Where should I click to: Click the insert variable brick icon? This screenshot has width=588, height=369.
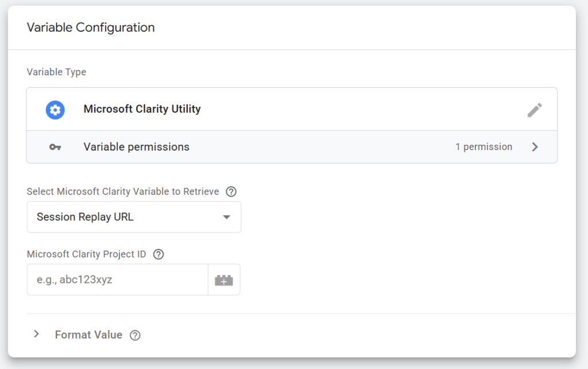point(224,280)
